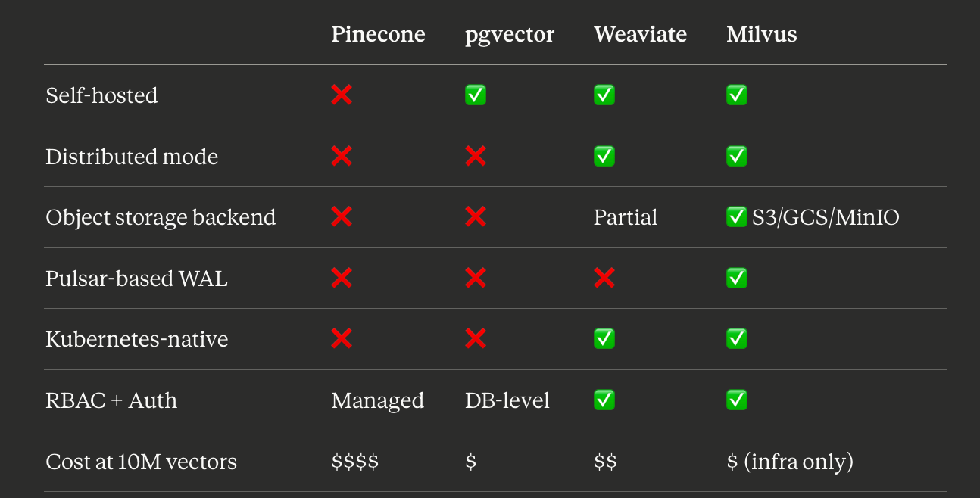Click the Self-hosted row label

(x=101, y=95)
